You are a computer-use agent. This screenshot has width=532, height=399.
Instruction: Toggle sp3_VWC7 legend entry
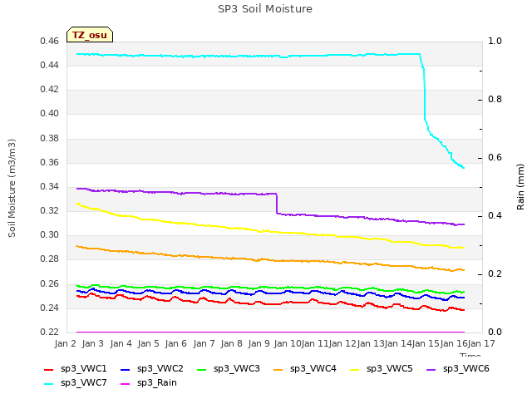[76, 383]
